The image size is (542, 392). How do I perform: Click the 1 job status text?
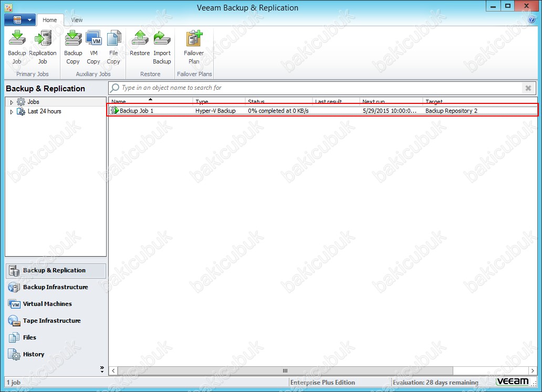(x=14, y=383)
